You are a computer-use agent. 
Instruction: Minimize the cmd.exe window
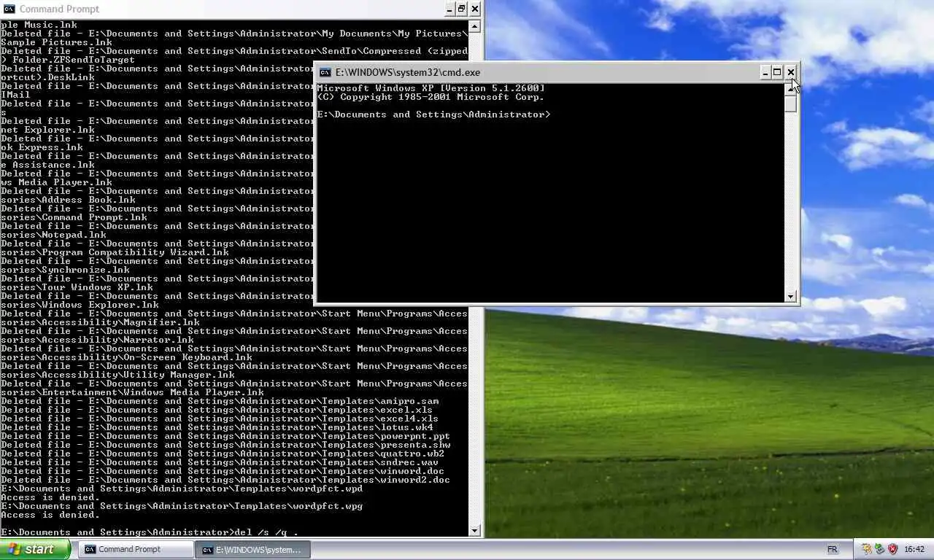click(x=765, y=72)
